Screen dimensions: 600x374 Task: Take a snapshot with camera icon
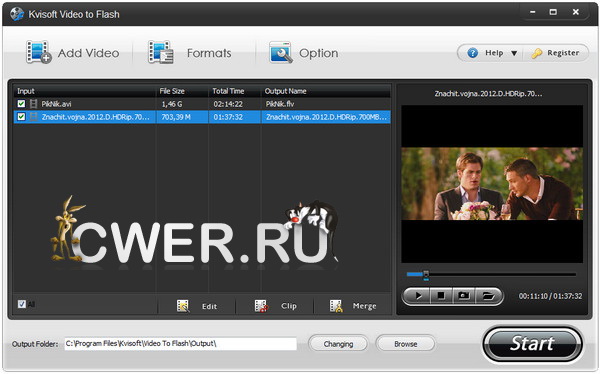464,296
